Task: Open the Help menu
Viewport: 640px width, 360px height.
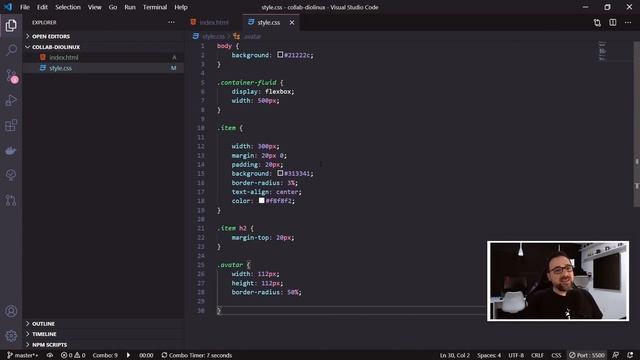Action: [181, 7]
